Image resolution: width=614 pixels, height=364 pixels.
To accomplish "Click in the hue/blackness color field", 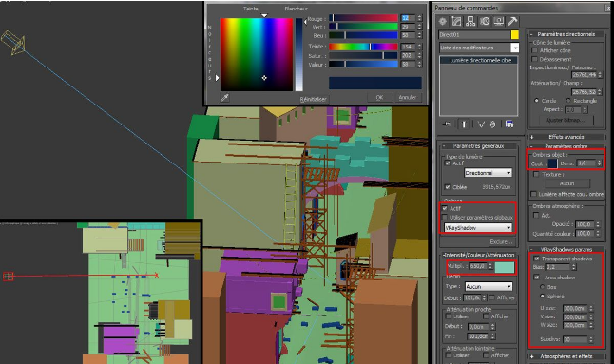I will (x=256, y=54).
